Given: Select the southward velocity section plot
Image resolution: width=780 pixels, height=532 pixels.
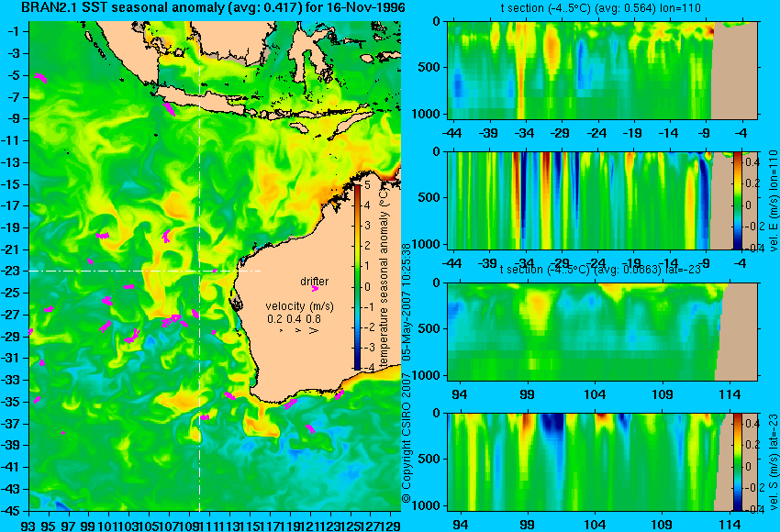Looking at the screenshot, I should (x=602, y=462).
